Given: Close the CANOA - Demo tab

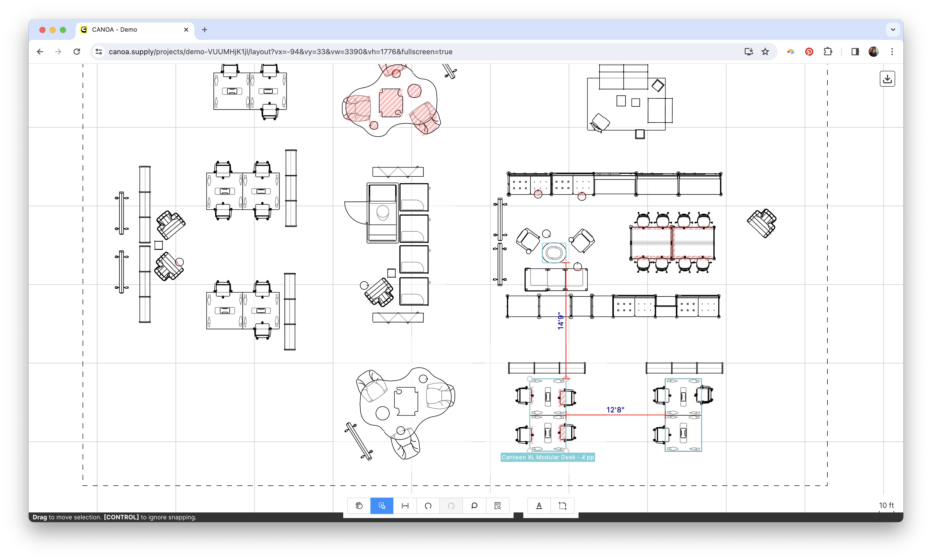Looking at the screenshot, I should click(186, 29).
